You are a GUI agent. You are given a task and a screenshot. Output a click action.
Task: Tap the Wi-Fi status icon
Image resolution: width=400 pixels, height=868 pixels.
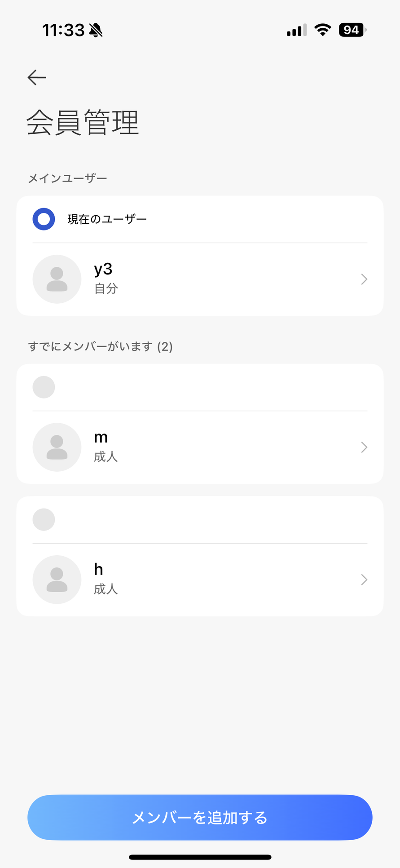(x=322, y=30)
